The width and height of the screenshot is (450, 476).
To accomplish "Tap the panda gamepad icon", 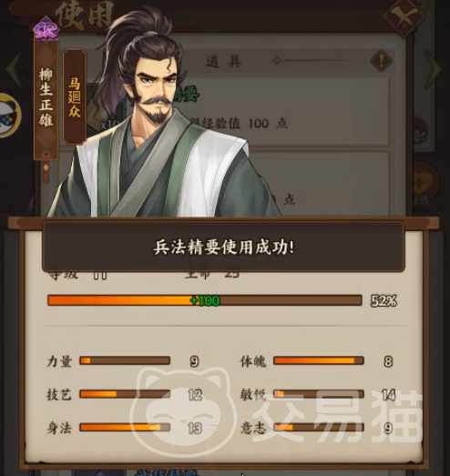I will [8, 116].
